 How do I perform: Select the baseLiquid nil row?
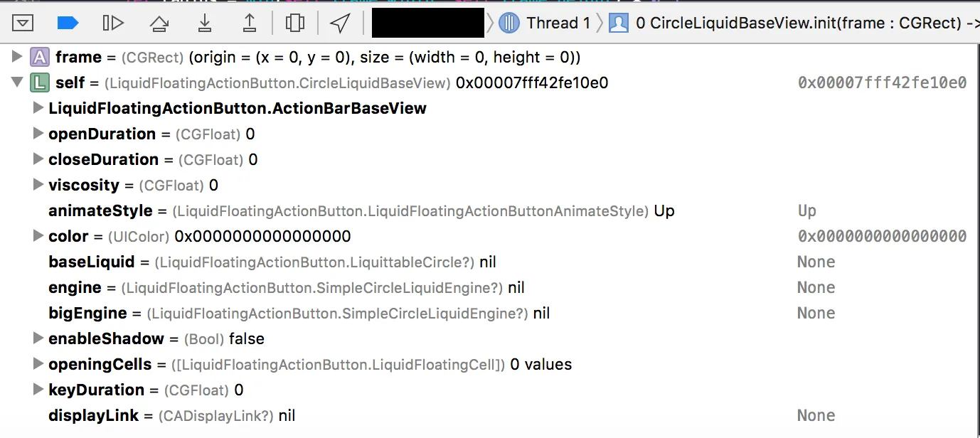(490, 262)
